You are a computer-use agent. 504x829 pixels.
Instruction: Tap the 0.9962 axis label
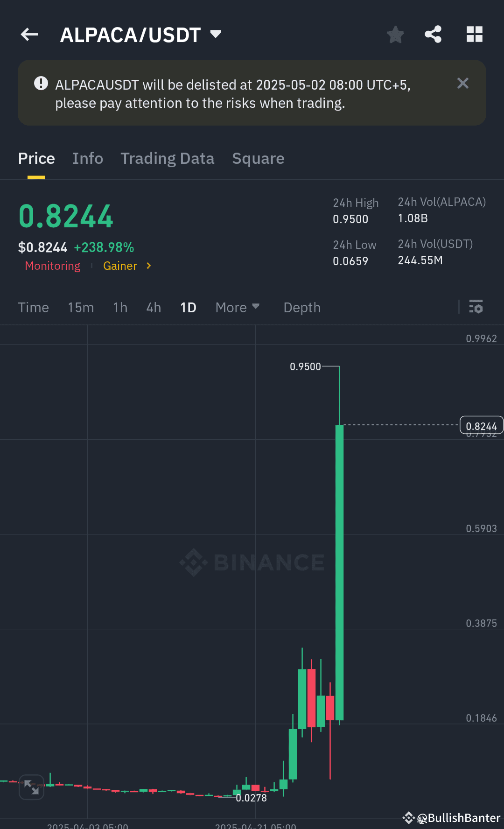coord(481,338)
